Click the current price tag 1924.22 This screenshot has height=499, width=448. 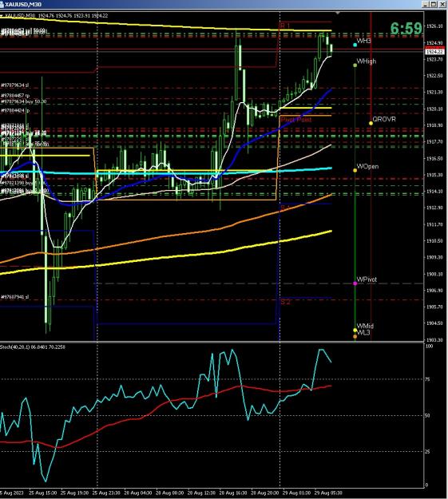click(434, 52)
